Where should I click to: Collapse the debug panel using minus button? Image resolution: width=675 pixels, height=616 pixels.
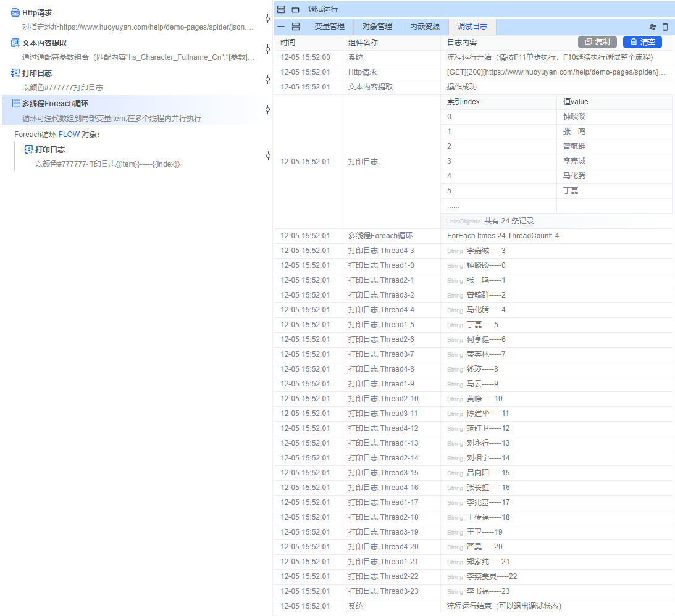point(281,27)
